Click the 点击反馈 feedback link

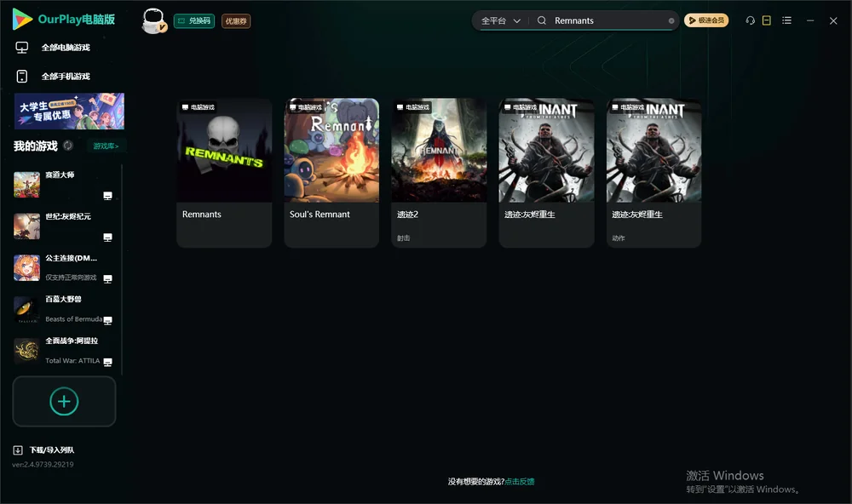(520, 482)
